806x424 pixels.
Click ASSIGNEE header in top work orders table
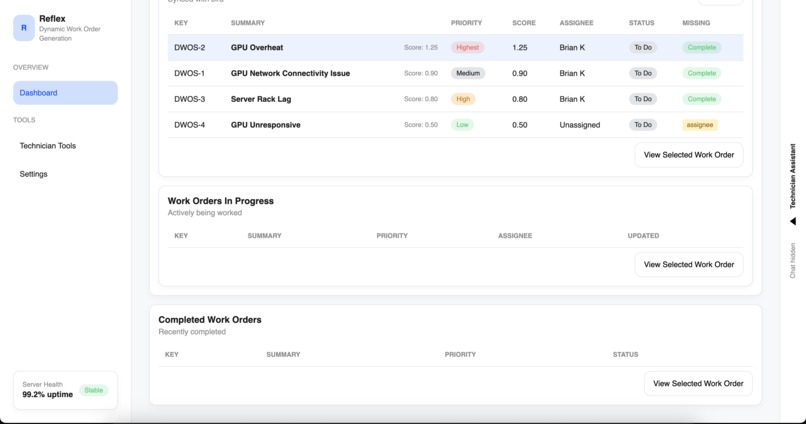(x=576, y=23)
